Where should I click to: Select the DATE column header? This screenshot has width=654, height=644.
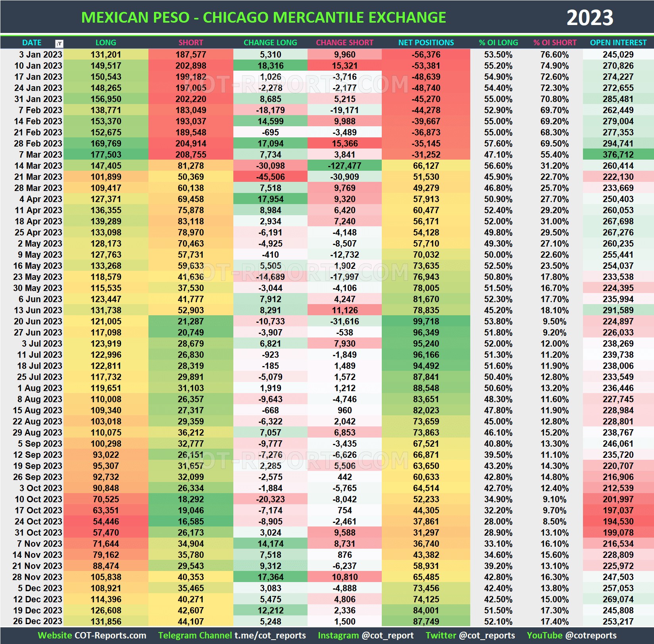(x=32, y=42)
